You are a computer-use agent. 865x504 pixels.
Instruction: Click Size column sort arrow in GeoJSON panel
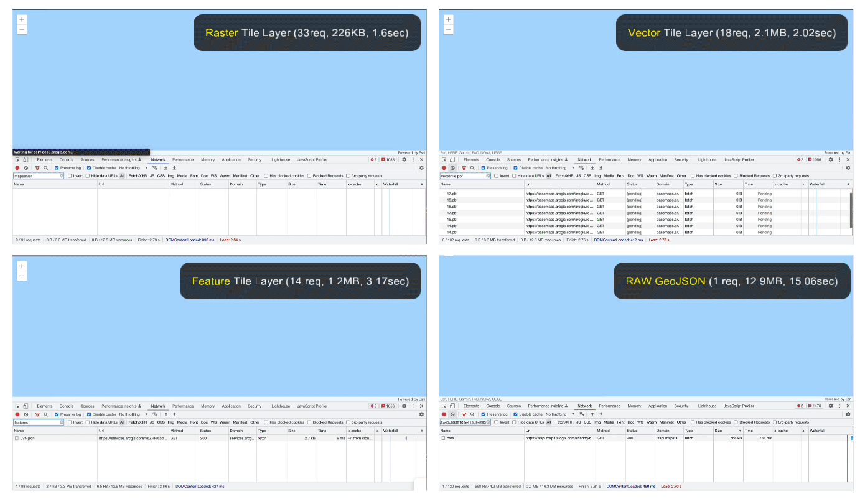(x=740, y=431)
